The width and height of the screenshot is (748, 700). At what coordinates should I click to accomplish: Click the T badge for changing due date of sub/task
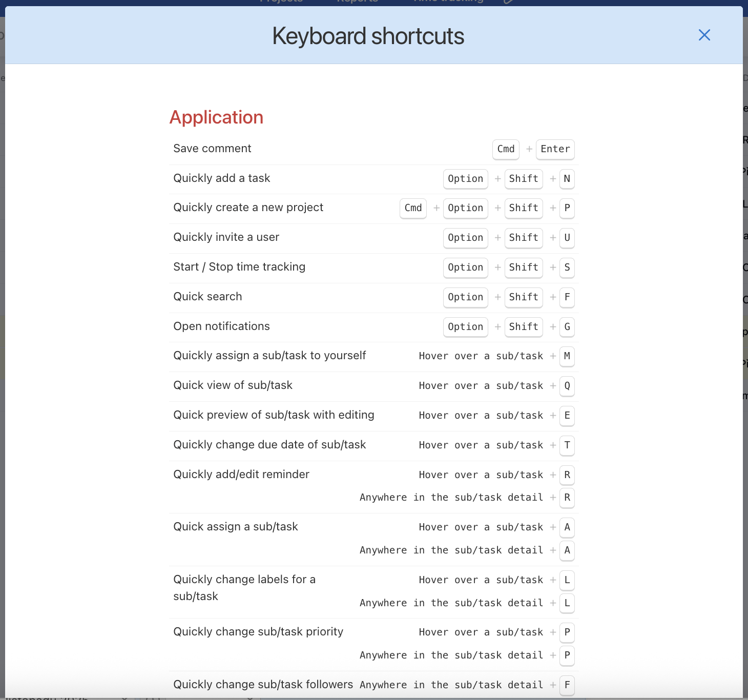pos(567,445)
